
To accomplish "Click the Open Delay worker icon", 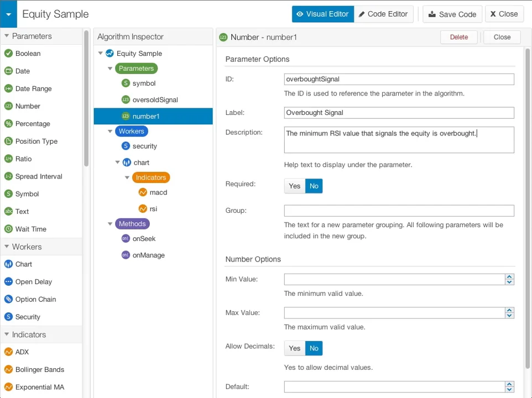I will (x=8, y=282).
